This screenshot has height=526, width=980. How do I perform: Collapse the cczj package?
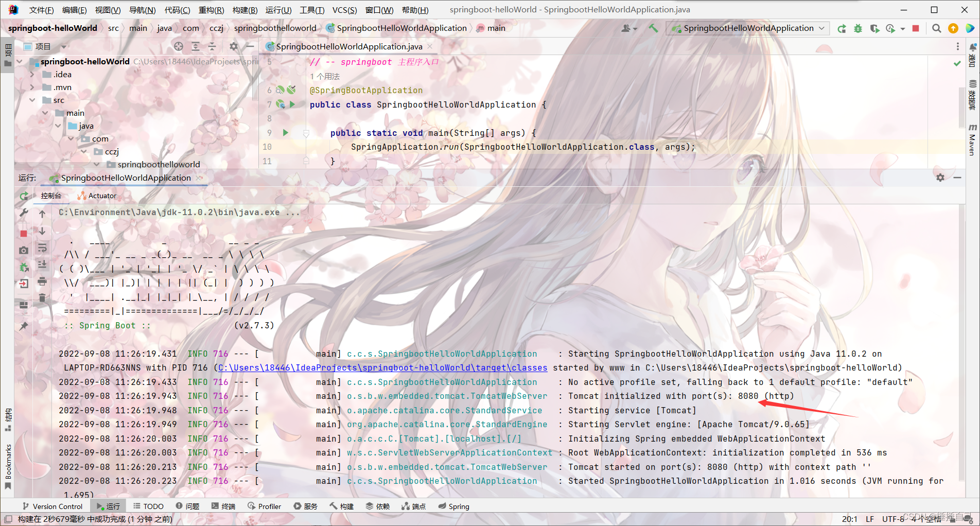84,152
